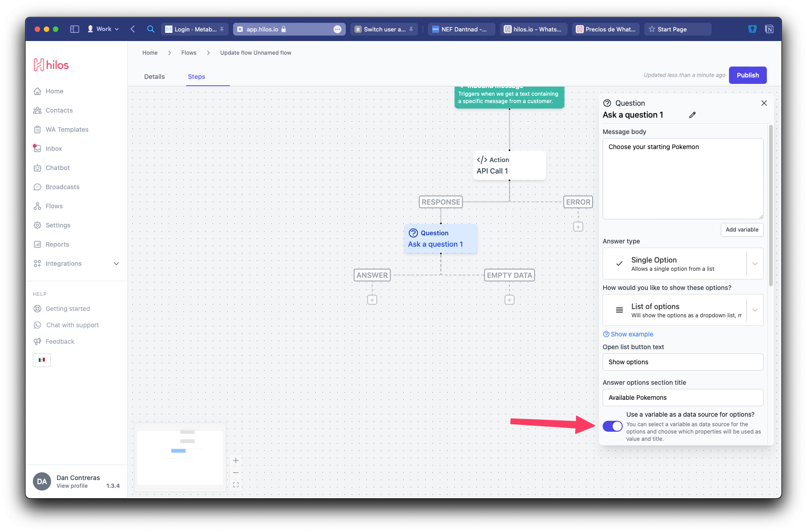Edit the question name with the pencil icon
Viewport: 807px width, 532px height.
pos(692,114)
